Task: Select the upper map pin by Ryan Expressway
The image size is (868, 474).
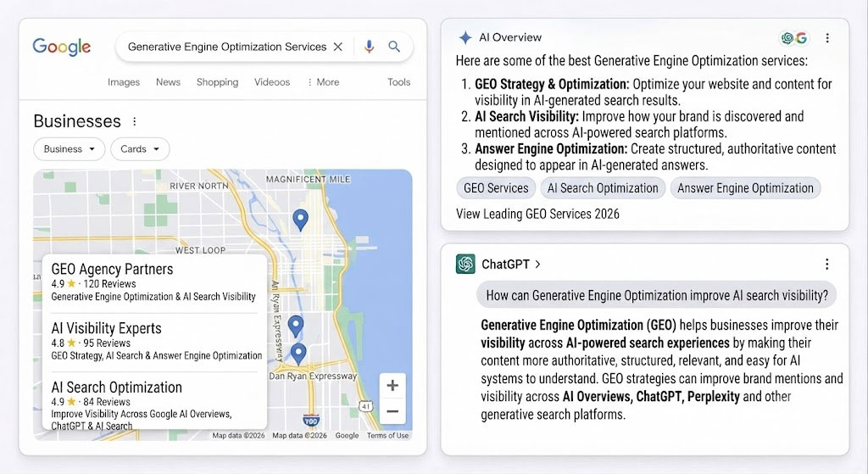Action: [296, 326]
